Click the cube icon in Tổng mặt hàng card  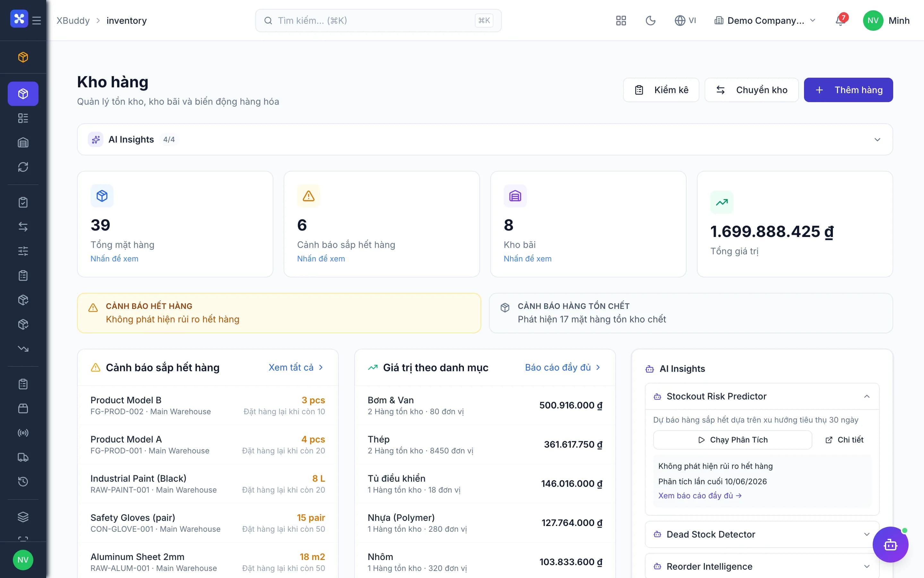point(102,196)
